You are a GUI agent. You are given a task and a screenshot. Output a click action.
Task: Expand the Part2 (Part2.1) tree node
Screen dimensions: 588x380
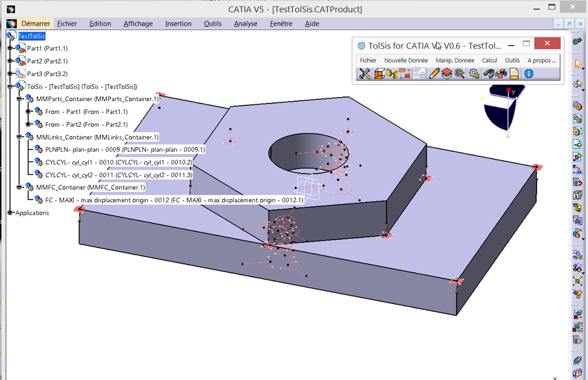pyautogui.click(x=10, y=61)
